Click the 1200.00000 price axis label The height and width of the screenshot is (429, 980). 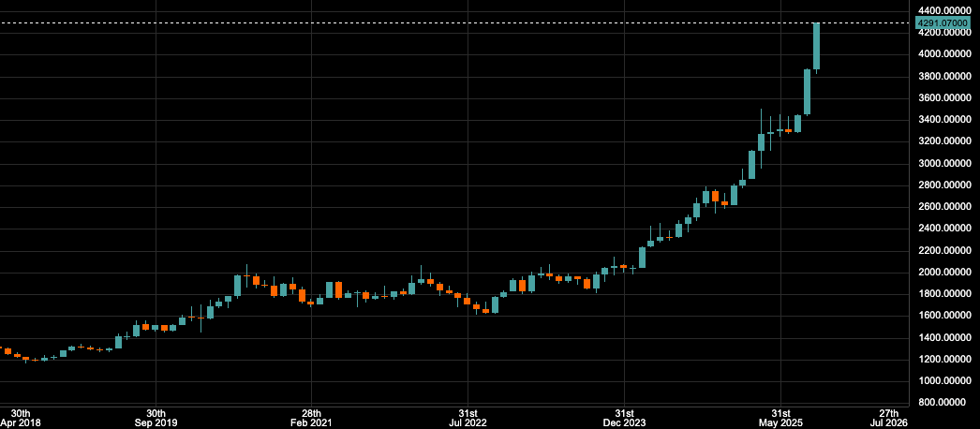point(945,360)
